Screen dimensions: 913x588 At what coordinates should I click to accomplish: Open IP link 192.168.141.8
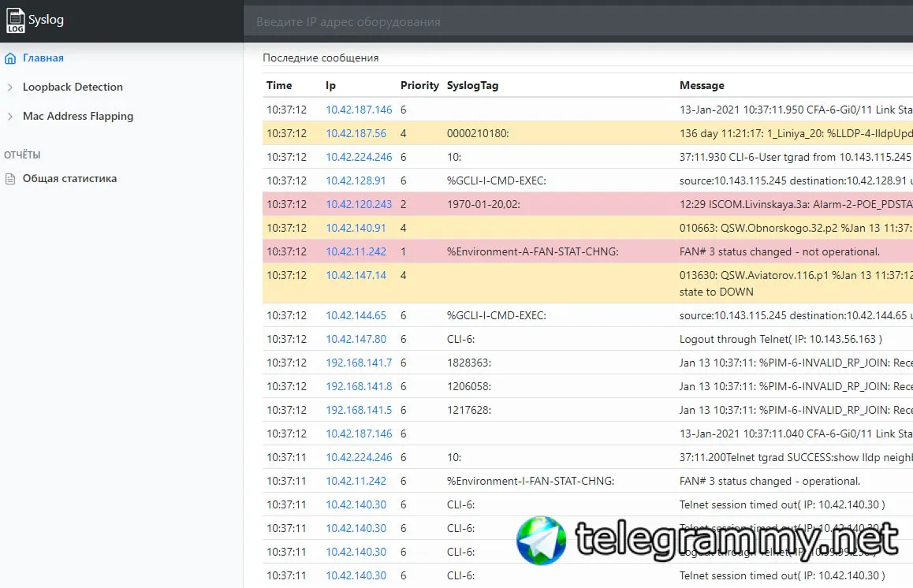(x=359, y=386)
